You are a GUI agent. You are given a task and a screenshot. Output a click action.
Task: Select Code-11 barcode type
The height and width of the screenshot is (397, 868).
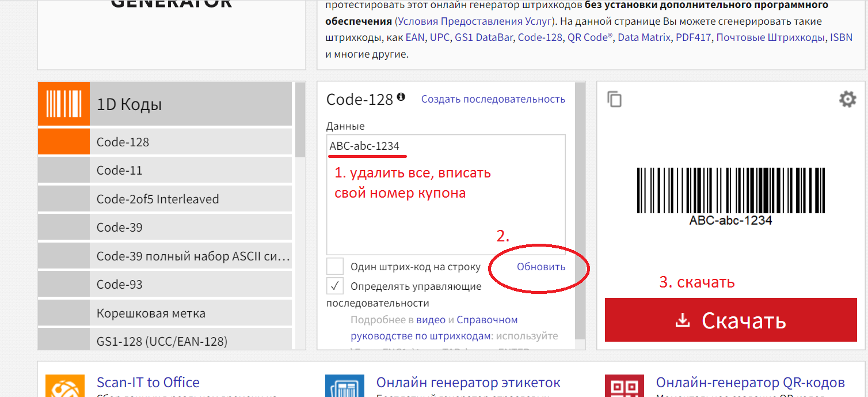pos(165,171)
